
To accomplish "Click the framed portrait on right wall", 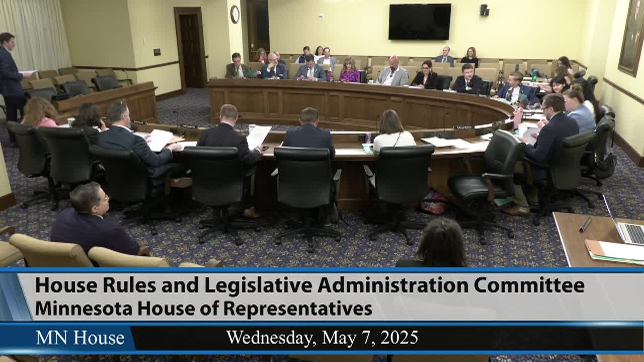I will [x=632, y=35].
